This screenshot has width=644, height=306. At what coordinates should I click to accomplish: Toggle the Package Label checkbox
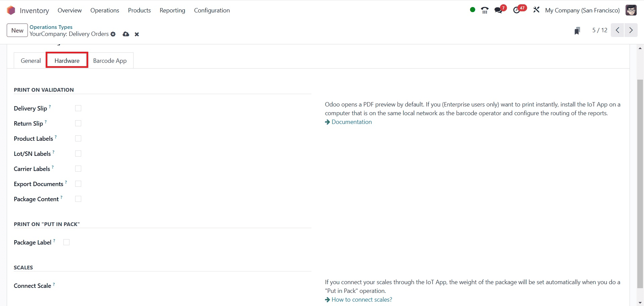tap(66, 242)
